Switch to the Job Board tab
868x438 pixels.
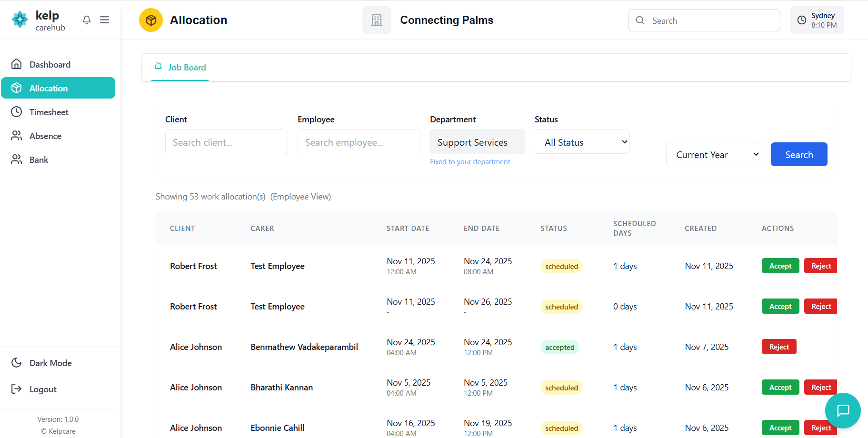pyautogui.click(x=180, y=68)
